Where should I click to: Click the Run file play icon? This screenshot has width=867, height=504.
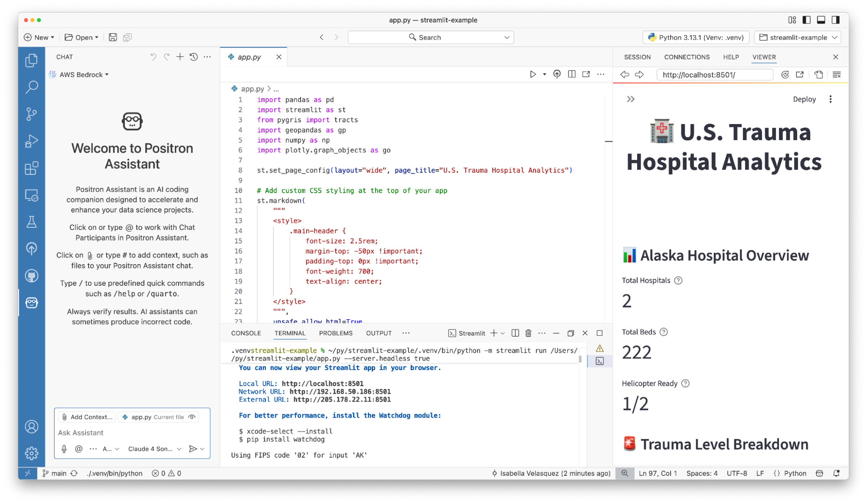533,74
